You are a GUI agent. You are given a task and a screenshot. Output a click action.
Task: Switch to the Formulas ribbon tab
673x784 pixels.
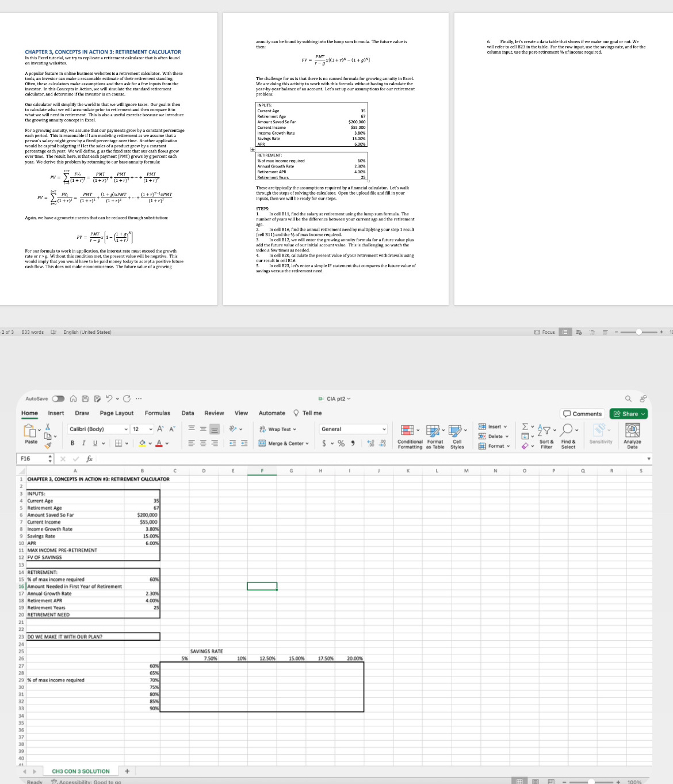(158, 413)
